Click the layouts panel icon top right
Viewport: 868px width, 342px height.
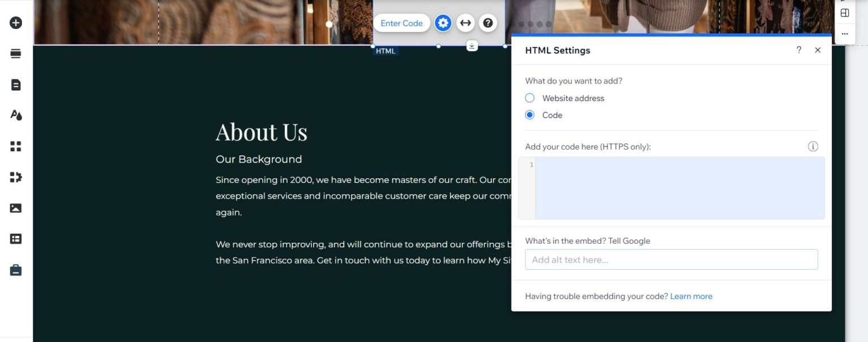pyautogui.click(x=845, y=12)
